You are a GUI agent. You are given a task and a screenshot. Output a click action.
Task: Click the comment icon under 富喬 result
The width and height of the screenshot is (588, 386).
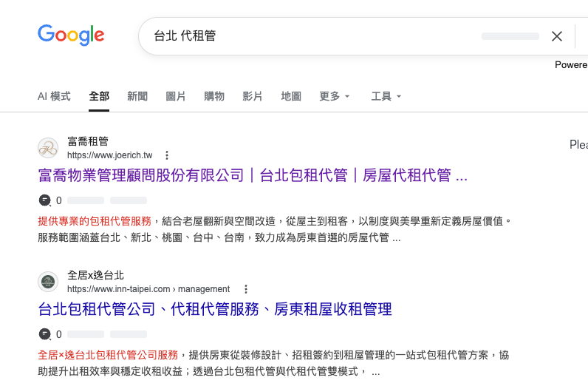pos(45,200)
